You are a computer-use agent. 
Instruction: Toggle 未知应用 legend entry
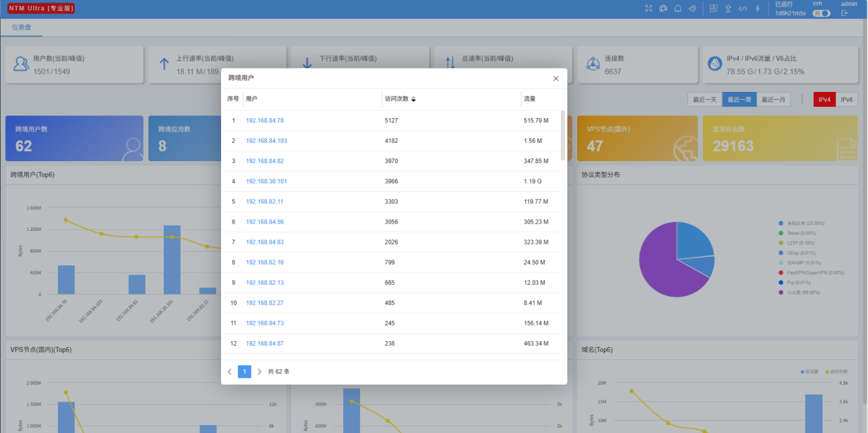(801, 223)
